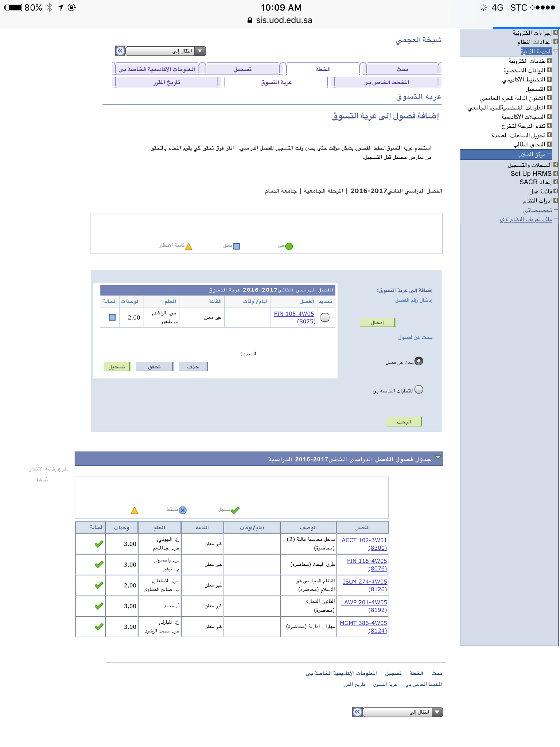Viewport: 560px width, 747px height.
Task: Switch to the 'الخطة' tab
Action: [x=323, y=69]
